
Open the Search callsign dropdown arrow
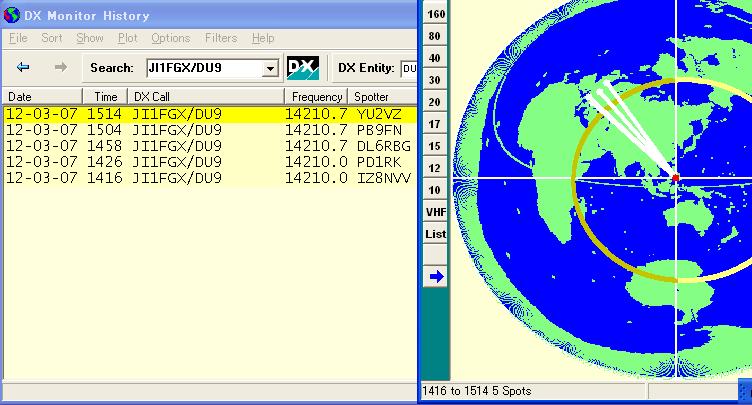pyautogui.click(x=270, y=69)
